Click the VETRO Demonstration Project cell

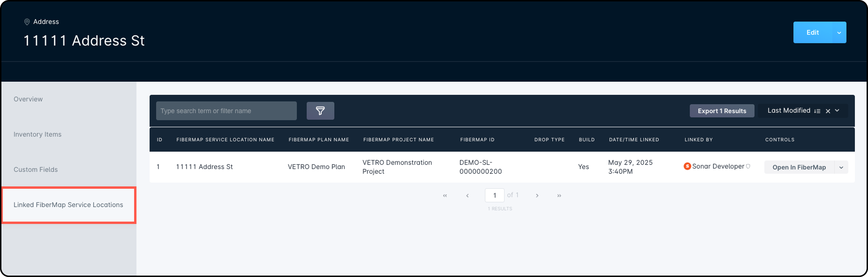[x=397, y=167]
